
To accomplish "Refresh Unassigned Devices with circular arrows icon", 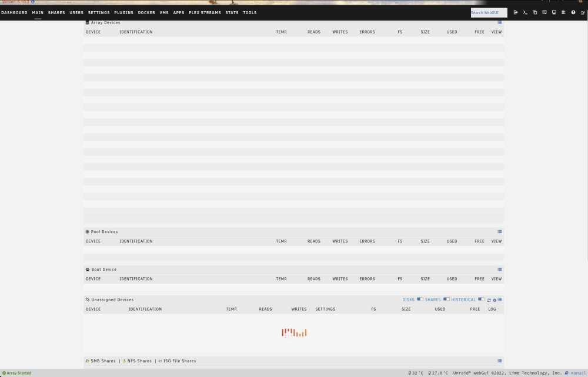I will (x=489, y=300).
